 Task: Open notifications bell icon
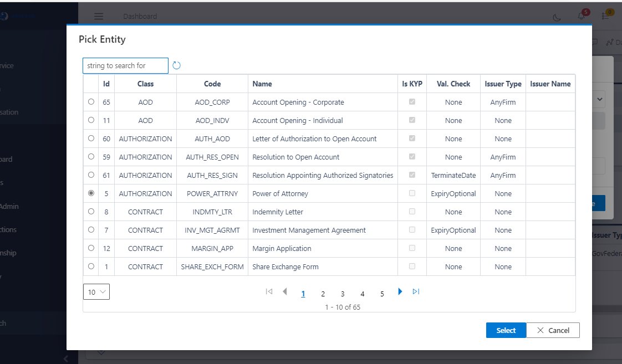click(581, 16)
